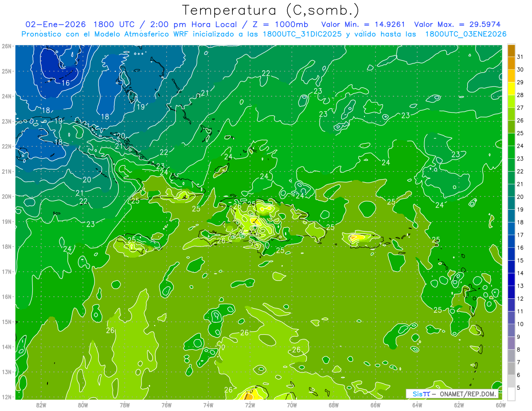
Task: Click the legend scale label '30'
Action: pyautogui.click(x=520, y=69)
